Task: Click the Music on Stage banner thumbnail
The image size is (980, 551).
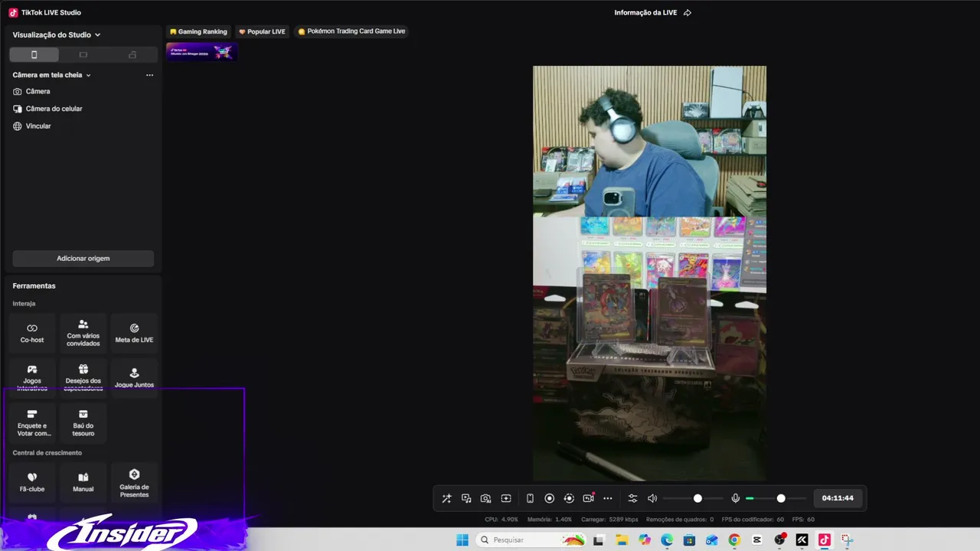Action: pyautogui.click(x=202, y=52)
